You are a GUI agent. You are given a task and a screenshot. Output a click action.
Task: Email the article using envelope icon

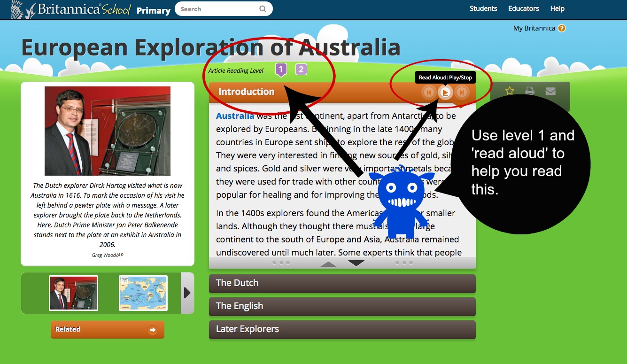tap(550, 91)
